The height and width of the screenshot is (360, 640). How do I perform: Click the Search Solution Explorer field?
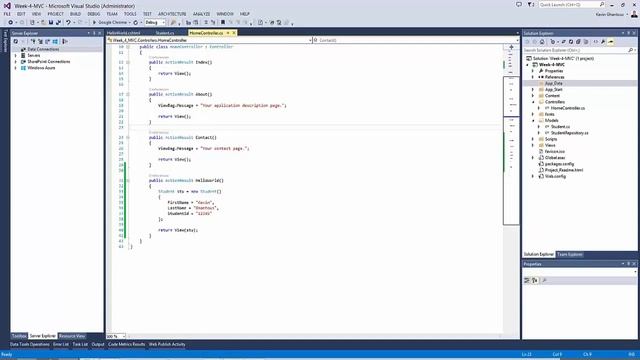click(x=579, y=50)
